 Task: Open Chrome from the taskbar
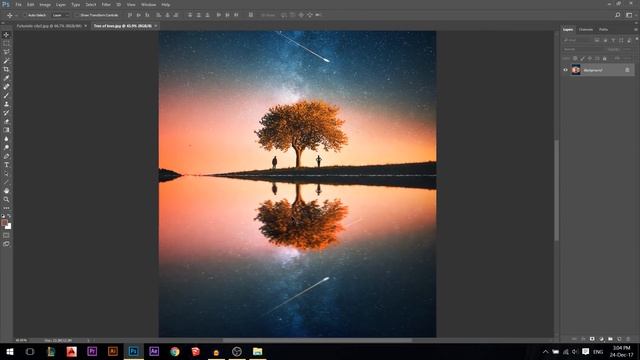click(x=175, y=351)
